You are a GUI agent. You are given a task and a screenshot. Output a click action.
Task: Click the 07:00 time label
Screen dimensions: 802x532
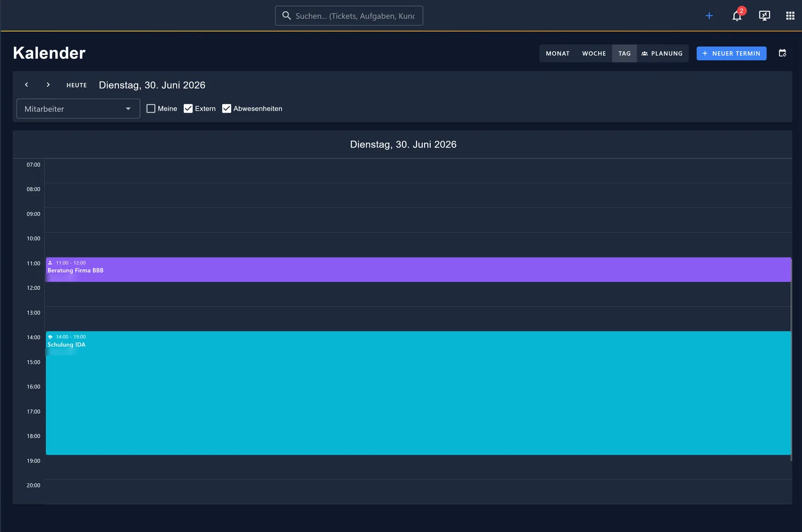33,165
